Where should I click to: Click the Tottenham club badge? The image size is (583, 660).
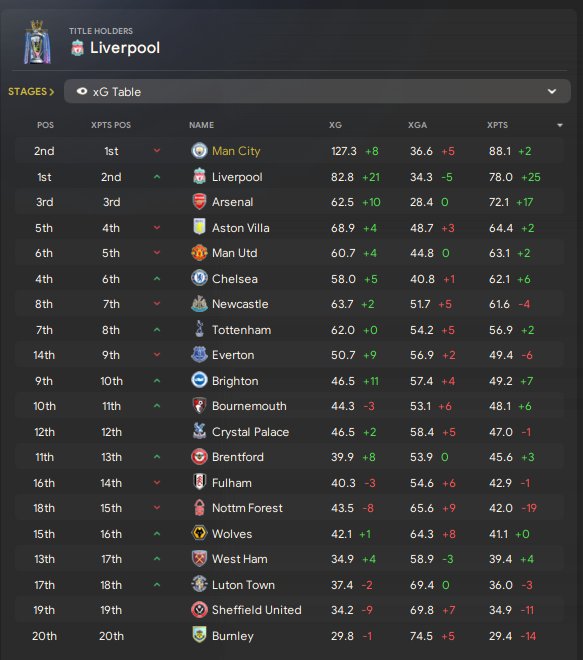pos(199,329)
